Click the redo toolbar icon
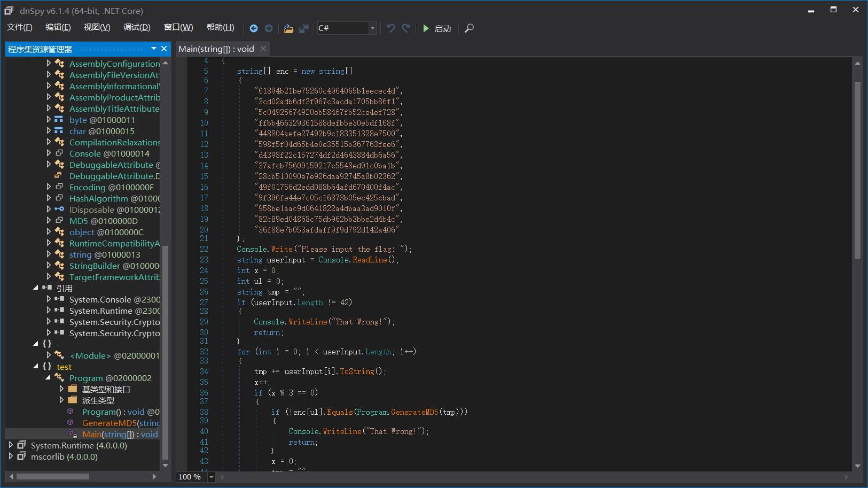Image resolution: width=868 pixels, height=488 pixels. pyautogui.click(x=406, y=28)
